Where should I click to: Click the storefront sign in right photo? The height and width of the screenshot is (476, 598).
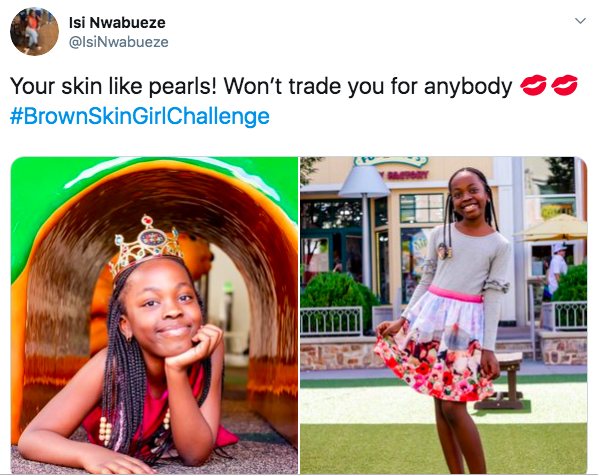pyautogui.click(x=391, y=162)
